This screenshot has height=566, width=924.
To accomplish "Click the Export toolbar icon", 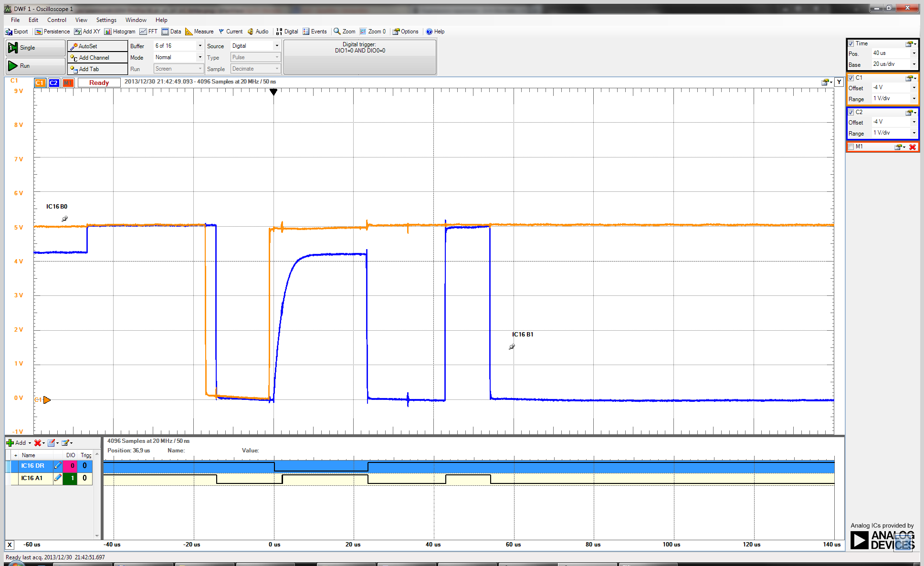I will tap(17, 31).
